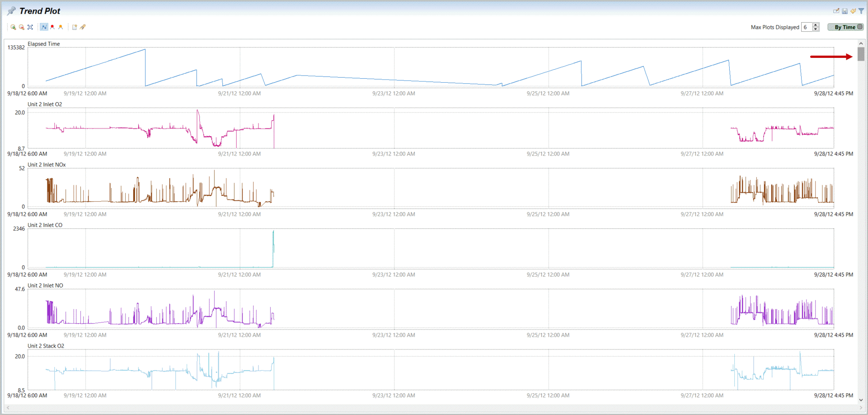
Task: Click the export note page icon
Action: (x=75, y=27)
